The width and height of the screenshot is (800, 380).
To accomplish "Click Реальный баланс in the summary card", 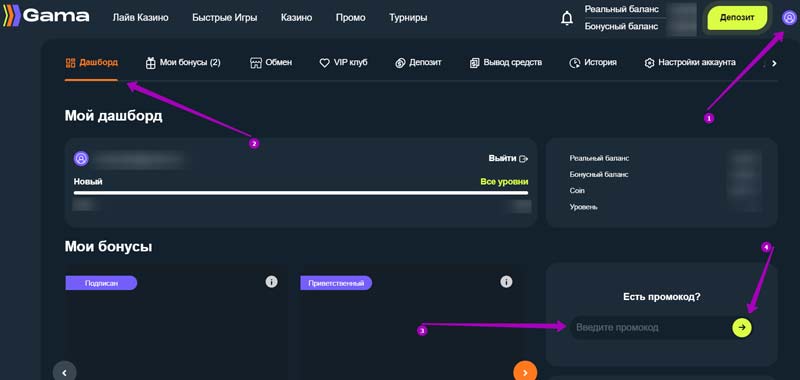I will [599, 158].
